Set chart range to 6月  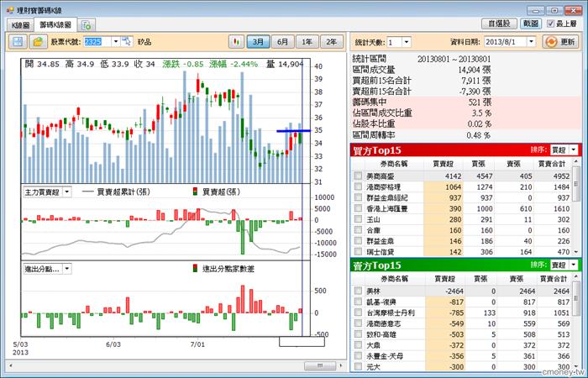tap(283, 41)
